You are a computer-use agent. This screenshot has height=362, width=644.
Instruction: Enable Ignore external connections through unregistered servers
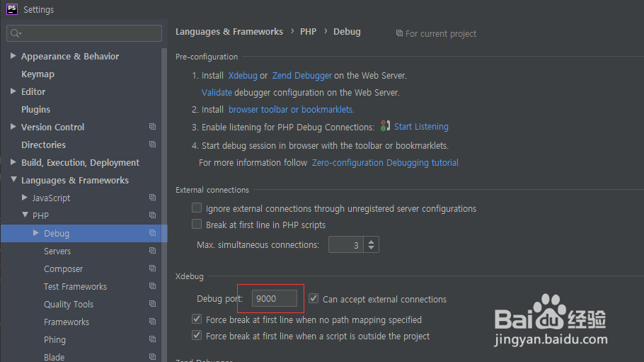coord(197,208)
